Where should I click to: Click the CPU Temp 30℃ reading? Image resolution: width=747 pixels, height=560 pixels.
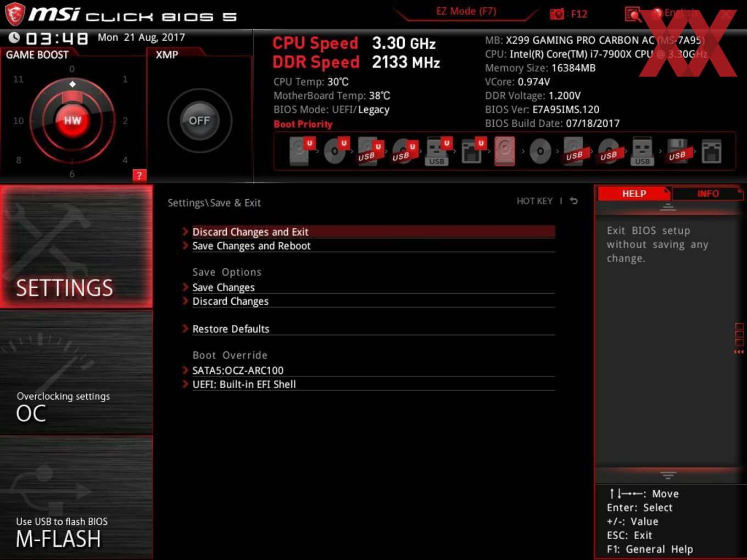[x=311, y=82]
